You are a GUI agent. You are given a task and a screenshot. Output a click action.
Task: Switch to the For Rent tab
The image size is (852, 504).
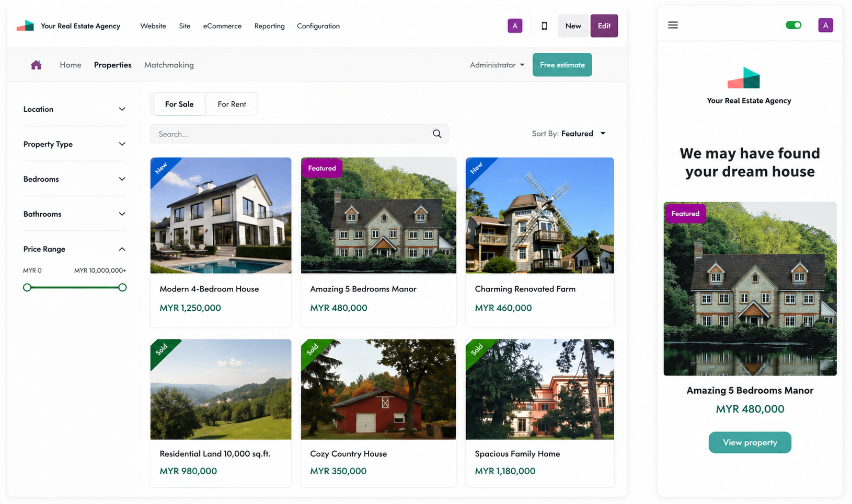pos(232,104)
